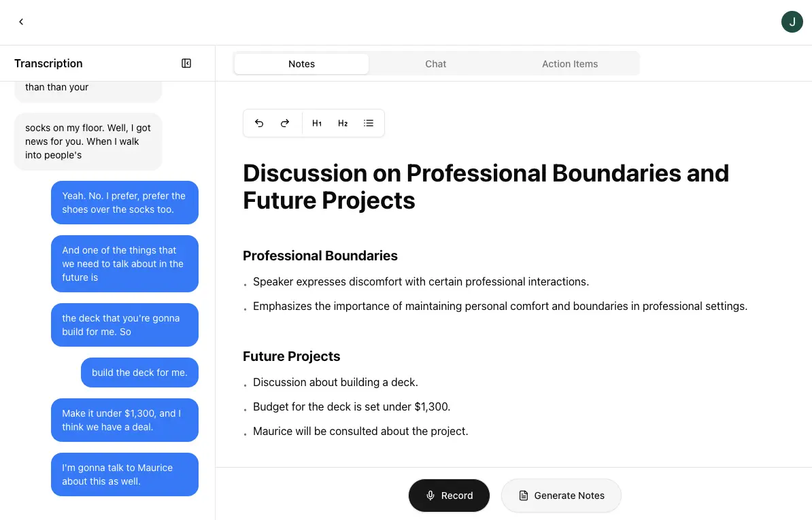Click the Future Projects section heading
Viewport: 812px width, 520px height.
(291, 356)
